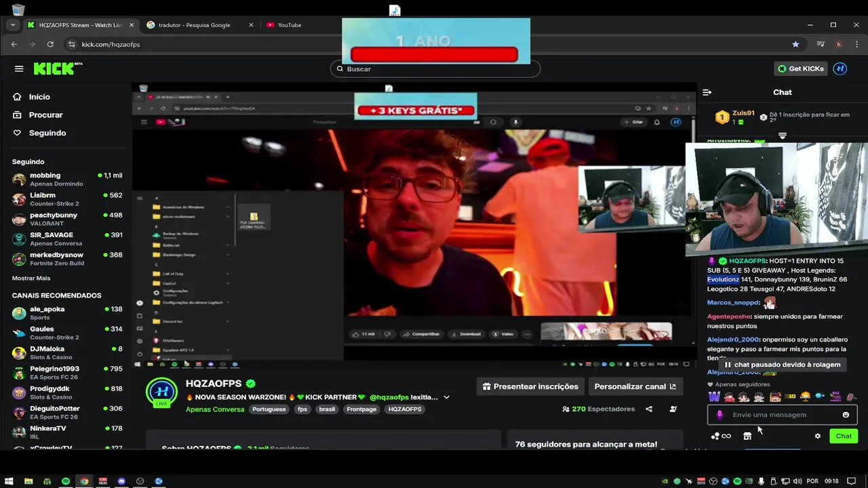Image resolution: width=868 pixels, height=488 pixels.
Task: Insert the purple W emote
Action: (714, 396)
